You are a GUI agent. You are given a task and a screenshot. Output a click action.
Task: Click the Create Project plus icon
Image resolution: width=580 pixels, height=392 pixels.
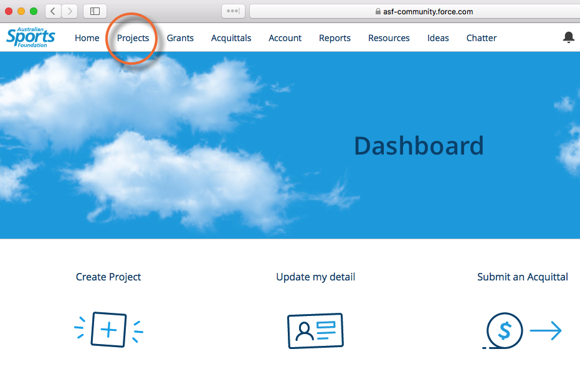tap(109, 330)
